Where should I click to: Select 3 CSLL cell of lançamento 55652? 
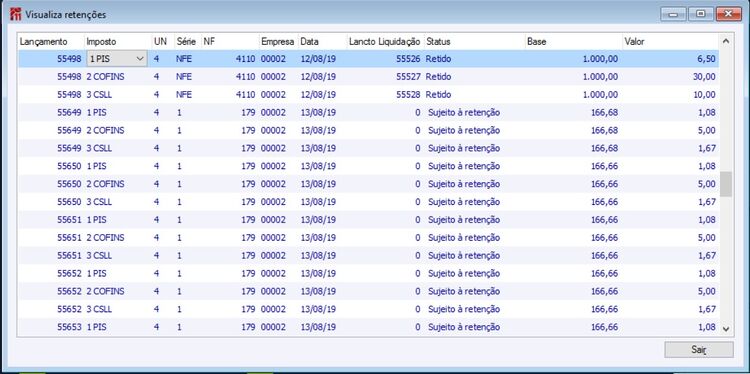pos(99,309)
